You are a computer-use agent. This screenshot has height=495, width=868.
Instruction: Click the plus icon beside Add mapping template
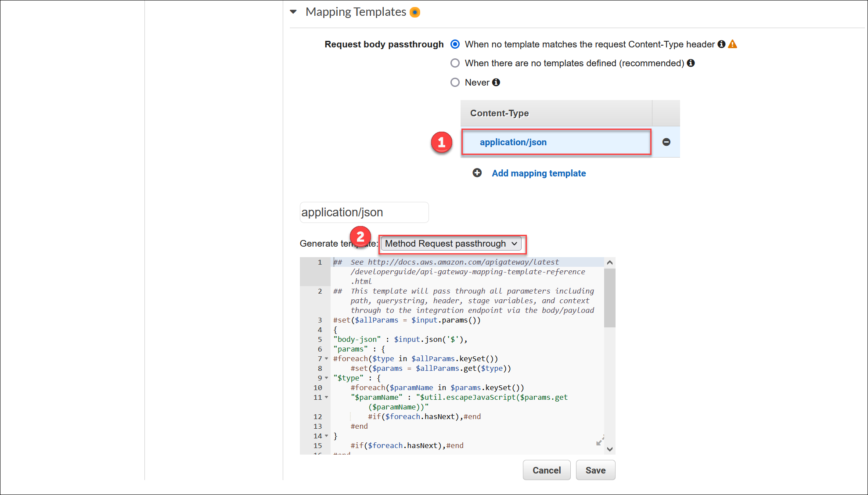tap(477, 173)
